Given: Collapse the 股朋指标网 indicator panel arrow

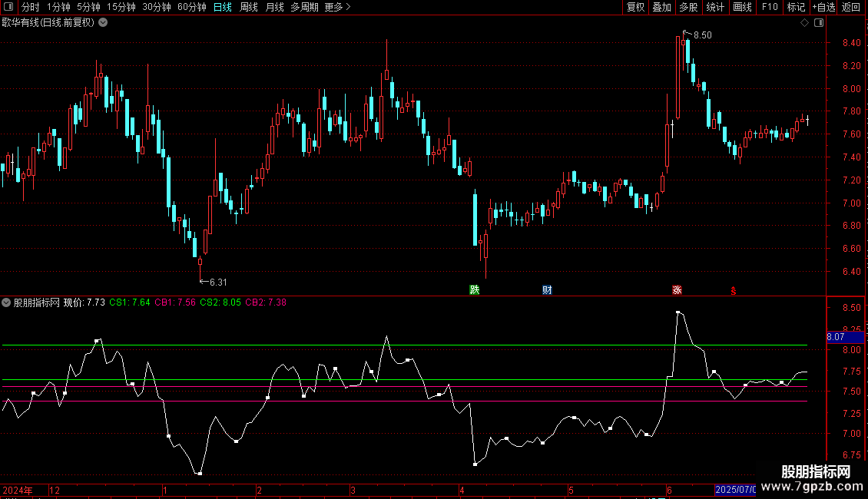Looking at the screenshot, I should [x=6, y=302].
